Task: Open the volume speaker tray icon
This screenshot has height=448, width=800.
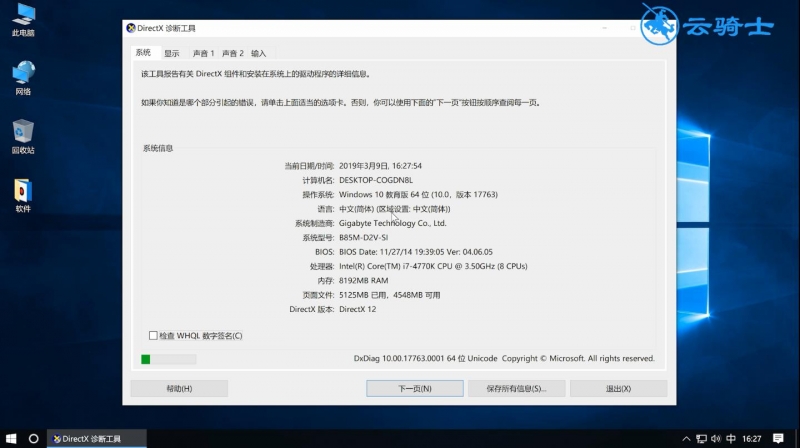Action: 716,439
